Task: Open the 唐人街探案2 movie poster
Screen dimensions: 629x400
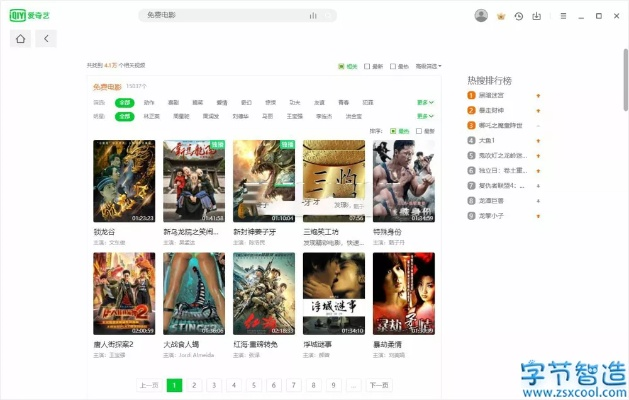Action: (x=124, y=295)
